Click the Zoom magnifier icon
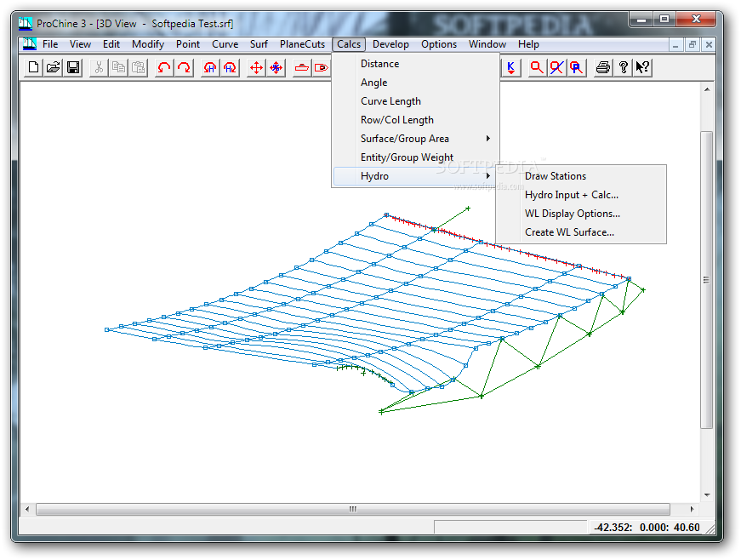 [x=537, y=67]
